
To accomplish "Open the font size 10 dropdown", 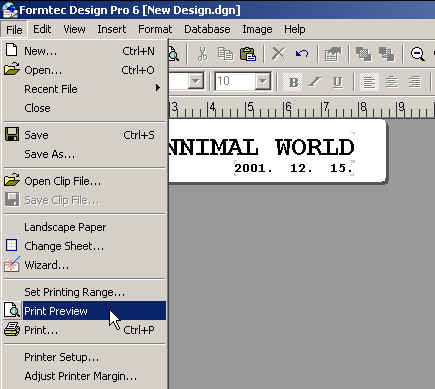I will click(x=263, y=81).
